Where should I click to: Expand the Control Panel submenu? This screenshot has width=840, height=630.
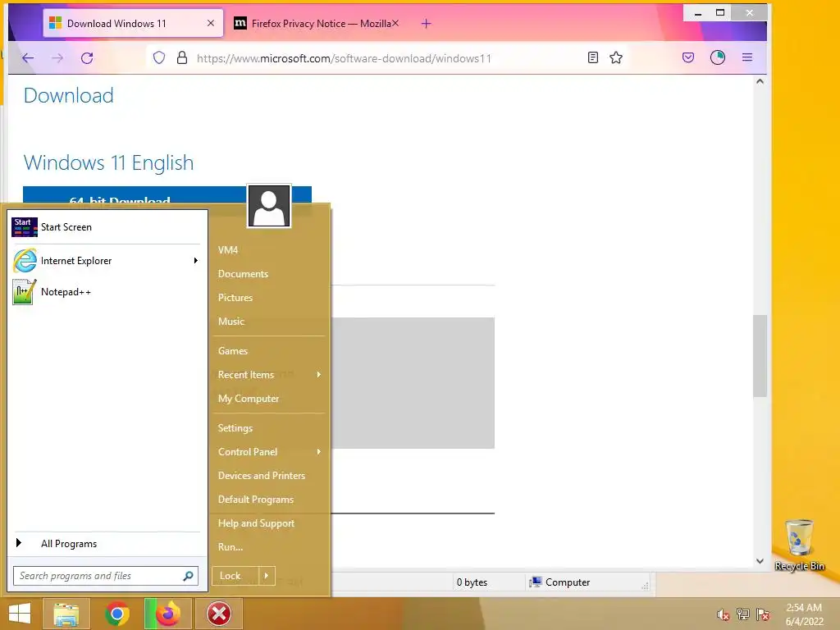(269, 452)
